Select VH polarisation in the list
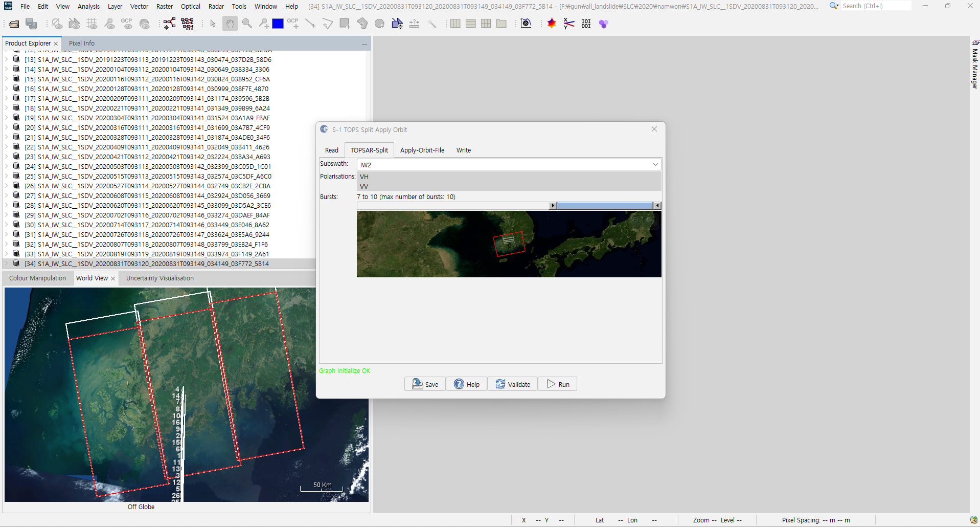 click(x=364, y=177)
